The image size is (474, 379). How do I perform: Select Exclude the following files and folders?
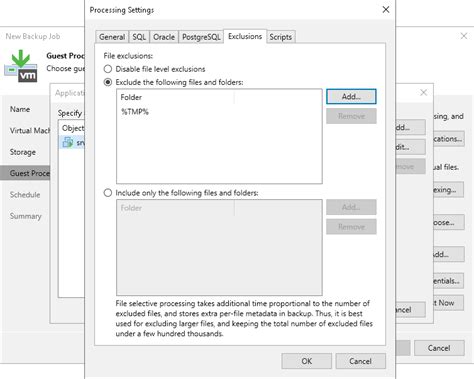108,82
